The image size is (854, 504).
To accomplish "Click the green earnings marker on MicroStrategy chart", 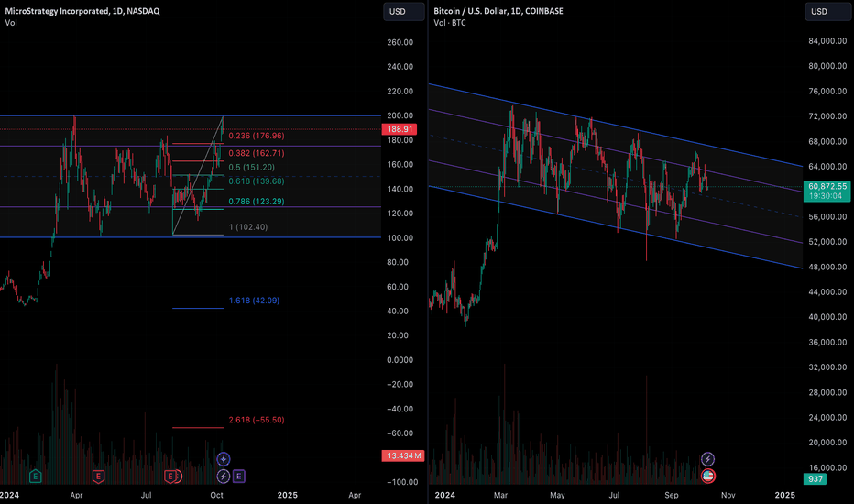I will pos(36,477).
